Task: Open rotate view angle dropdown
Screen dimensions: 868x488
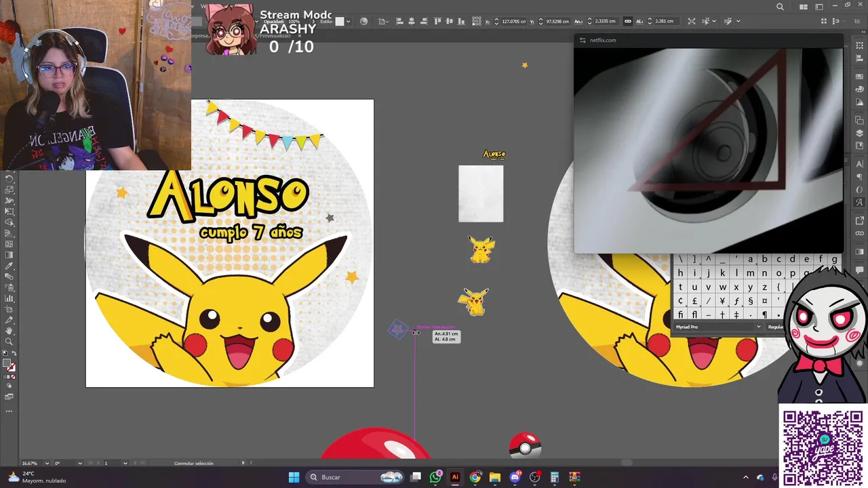Action: tap(80, 463)
